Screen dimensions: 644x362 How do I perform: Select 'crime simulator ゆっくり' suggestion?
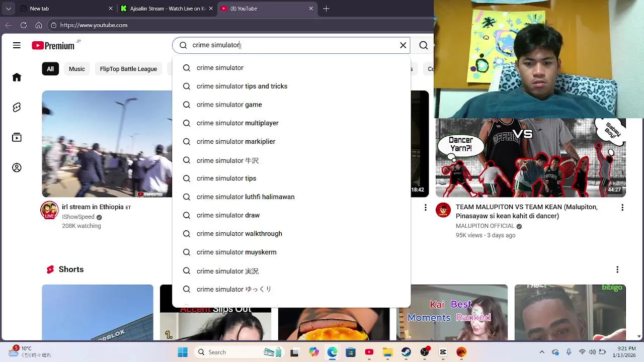pyautogui.click(x=291, y=289)
